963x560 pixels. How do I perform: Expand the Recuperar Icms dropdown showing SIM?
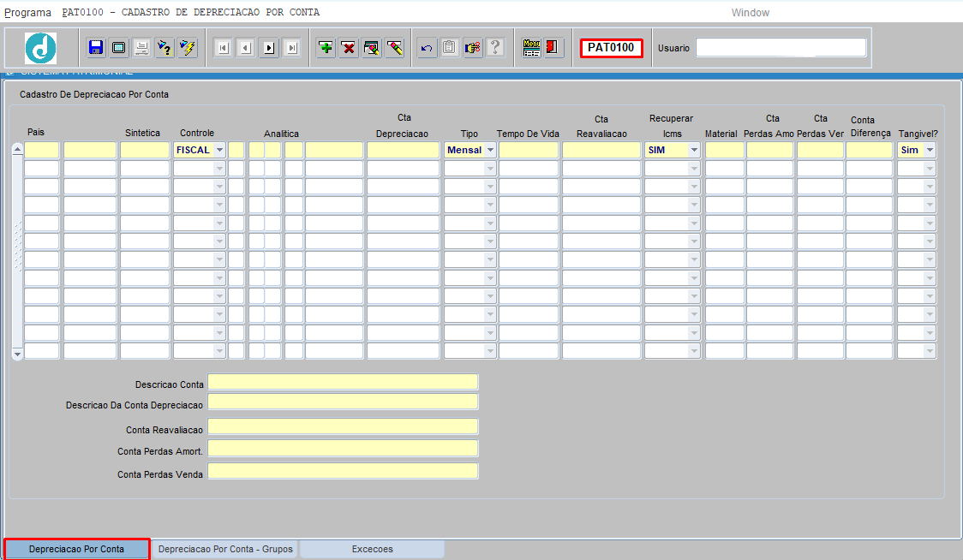tap(694, 150)
